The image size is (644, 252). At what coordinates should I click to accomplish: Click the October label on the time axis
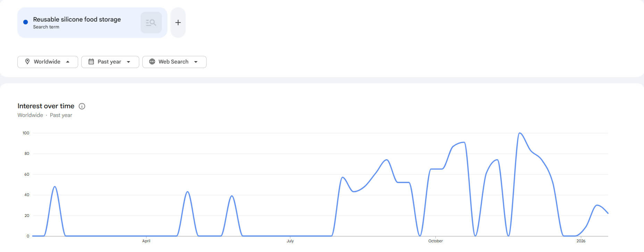[x=435, y=241]
